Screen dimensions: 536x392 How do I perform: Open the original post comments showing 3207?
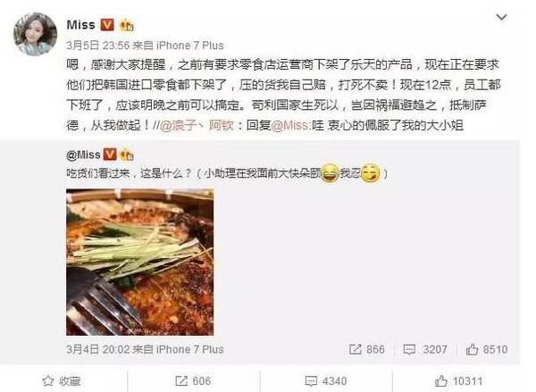(x=425, y=349)
